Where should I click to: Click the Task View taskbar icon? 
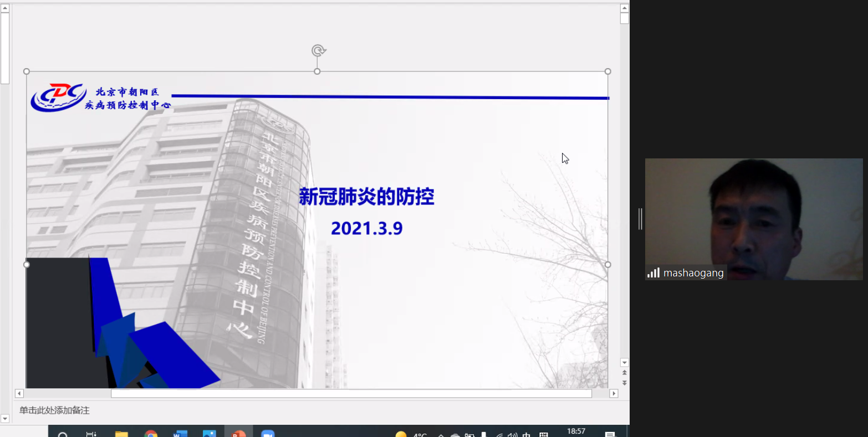[x=91, y=433]
